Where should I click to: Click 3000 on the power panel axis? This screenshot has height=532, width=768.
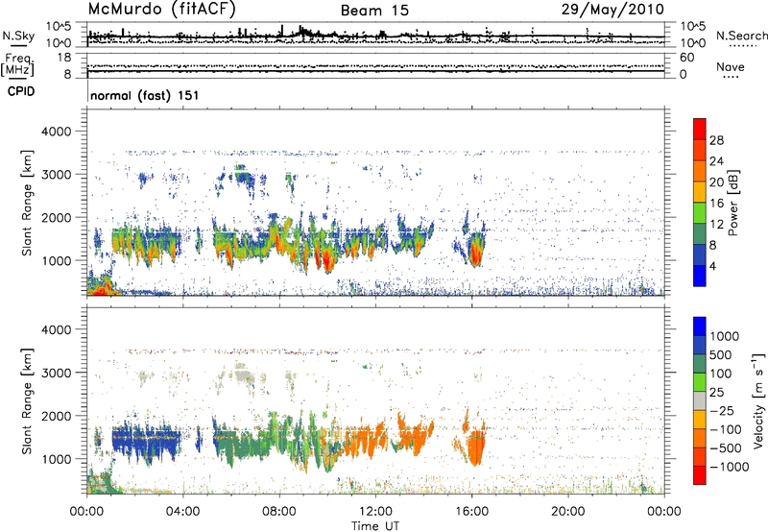click(x=56, y=175)
